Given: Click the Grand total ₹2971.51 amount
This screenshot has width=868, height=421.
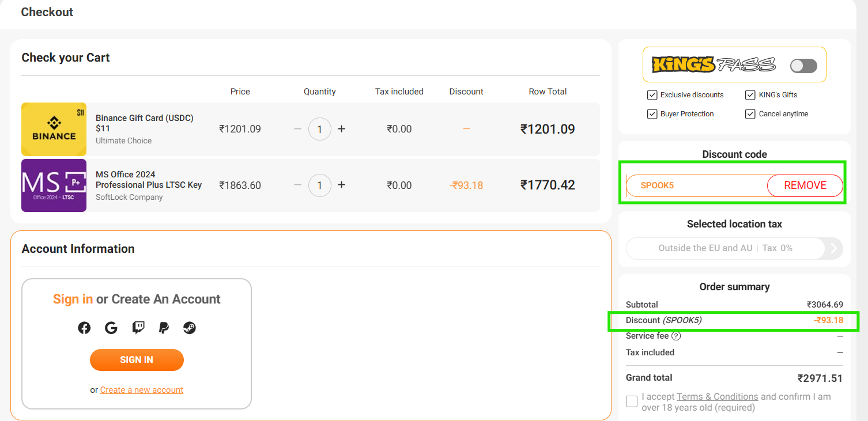Looking at the screenshot, I should pyautogui.click(x=820, y=378).
